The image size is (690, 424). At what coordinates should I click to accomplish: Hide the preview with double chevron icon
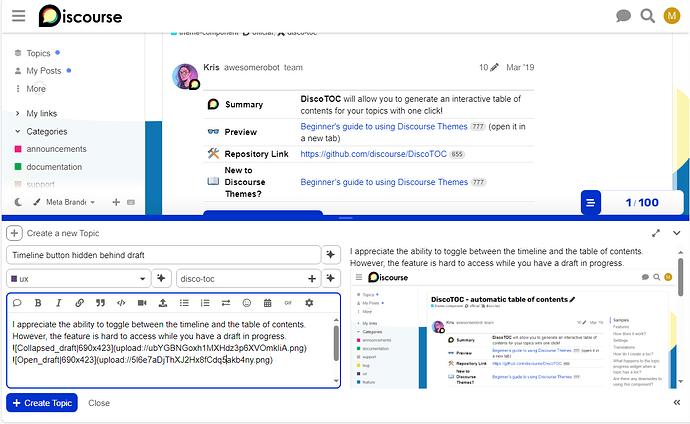point(677,403)
